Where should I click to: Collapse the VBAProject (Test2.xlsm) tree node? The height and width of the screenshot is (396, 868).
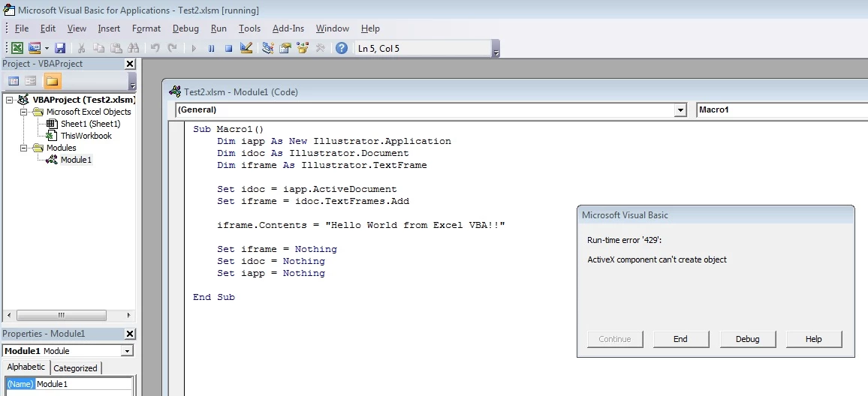point(10,100)
